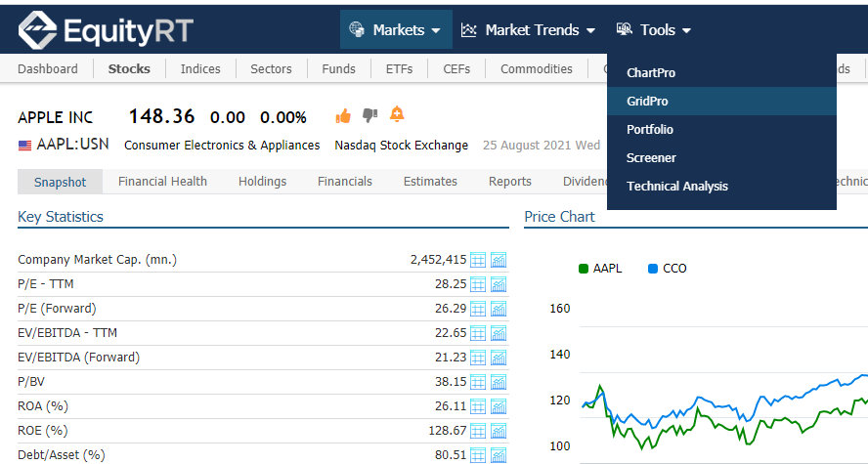Go to the Funds section
The width and height of the screenshot is (868, 464).
[x=339, y=68]
